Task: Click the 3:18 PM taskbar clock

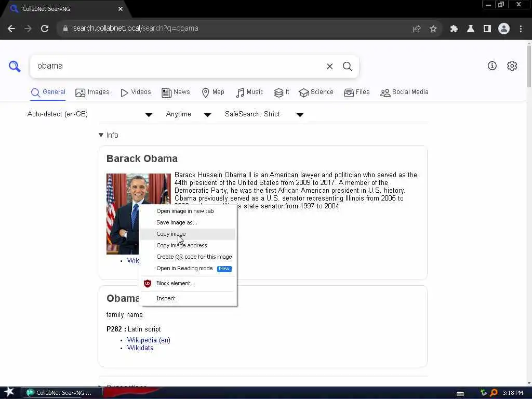Action: 513,393
